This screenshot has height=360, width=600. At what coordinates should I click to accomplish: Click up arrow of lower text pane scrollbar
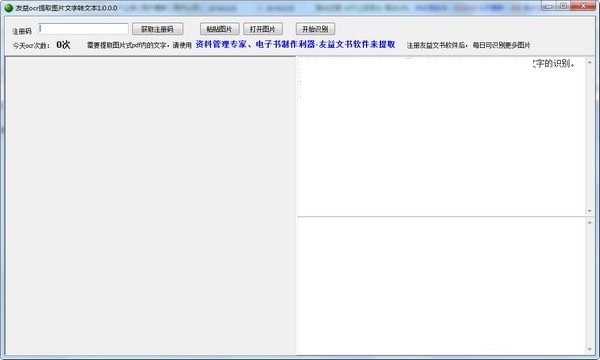(x=589, y=222)
